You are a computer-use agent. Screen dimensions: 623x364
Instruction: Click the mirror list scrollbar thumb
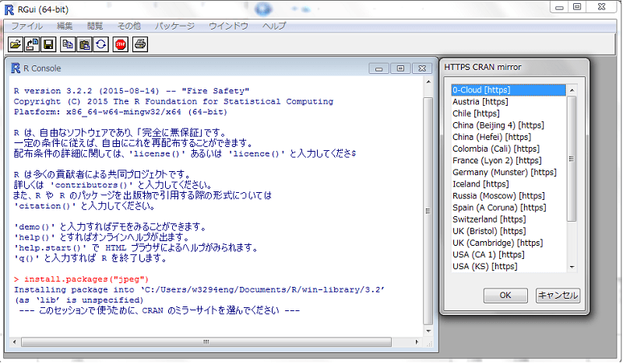[x=572, y=159]
